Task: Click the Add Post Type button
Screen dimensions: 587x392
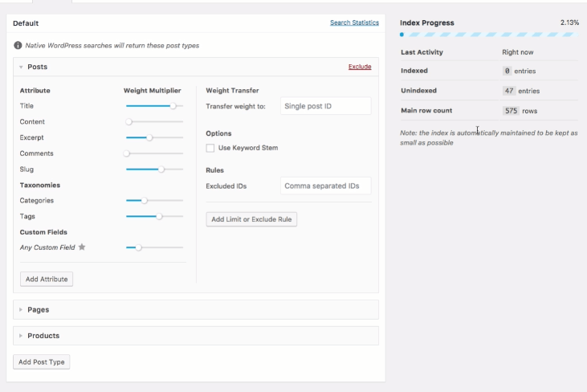Action: pyautogui.click(x=41, y=362)
